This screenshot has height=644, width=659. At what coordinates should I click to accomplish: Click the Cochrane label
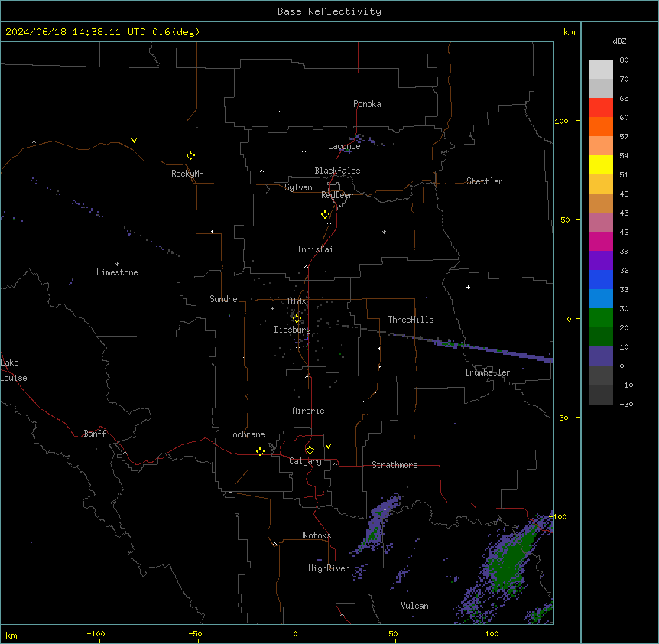click(246, 434)
